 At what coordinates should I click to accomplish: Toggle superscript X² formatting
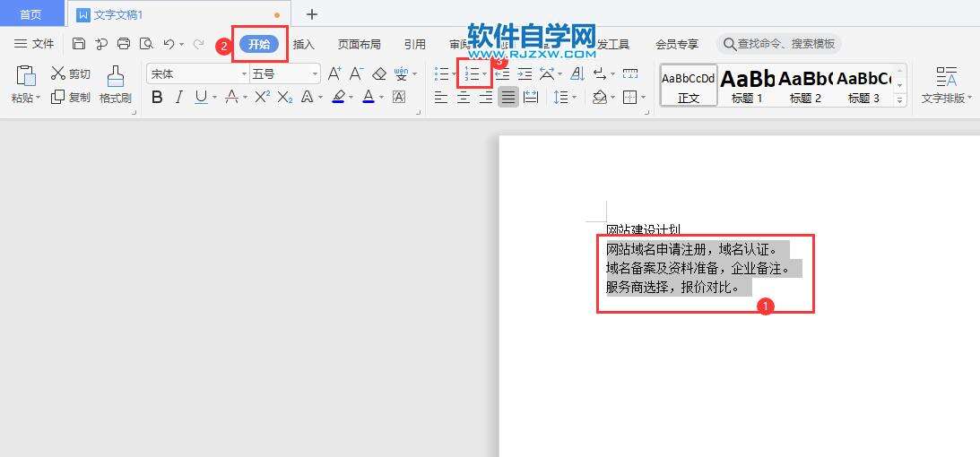[x=263, y=97]
